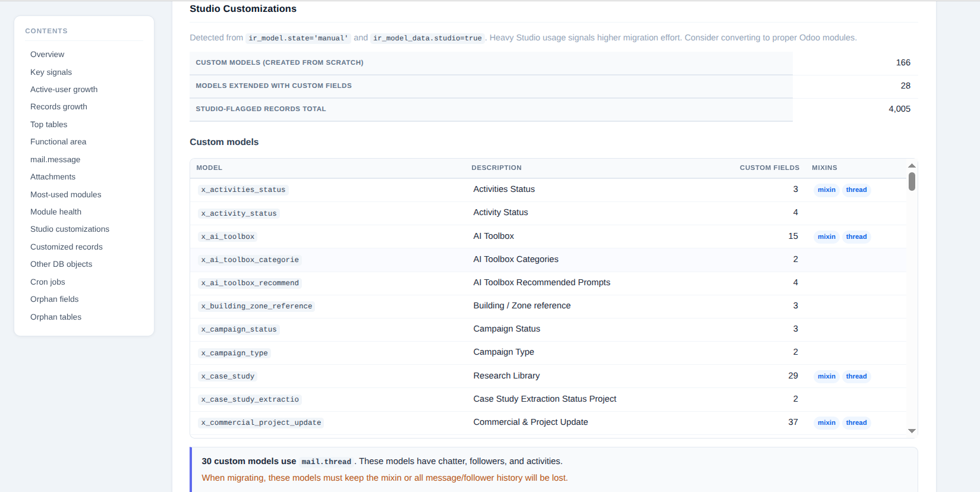Click the Case Study Extraction Status Project description

point(544,399)
